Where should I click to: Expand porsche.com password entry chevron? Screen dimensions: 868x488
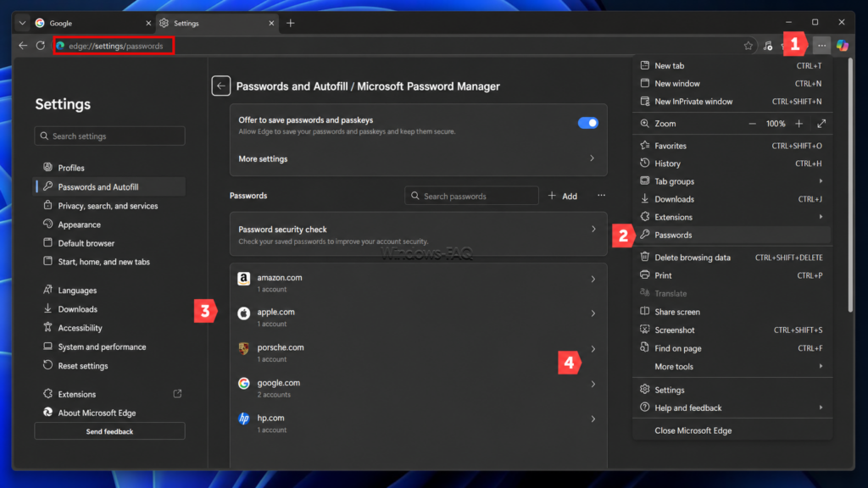(x=593, y=349)
